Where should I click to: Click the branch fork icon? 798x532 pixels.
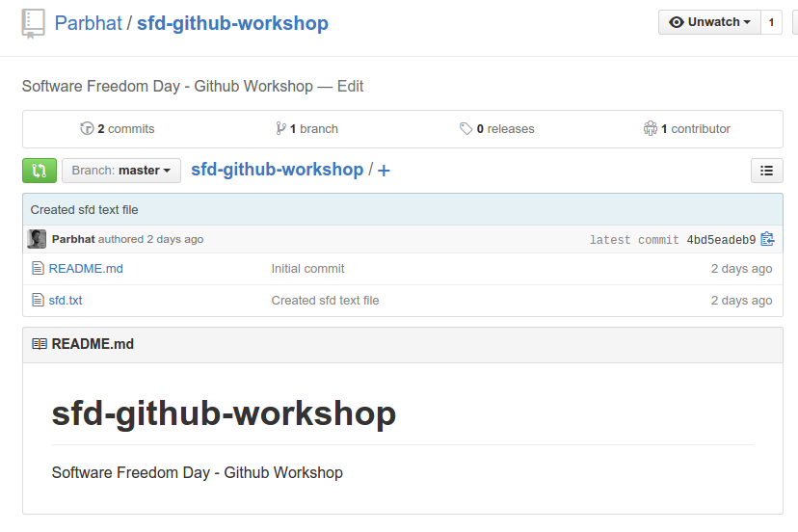[x=280, y=128]
